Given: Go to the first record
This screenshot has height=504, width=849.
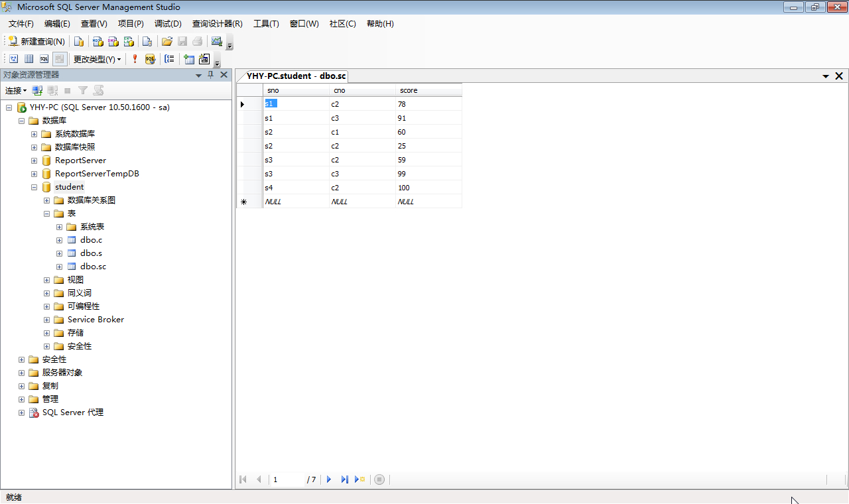Looking at the screenshot, I should pyautogui.click(x=243, y=479).
